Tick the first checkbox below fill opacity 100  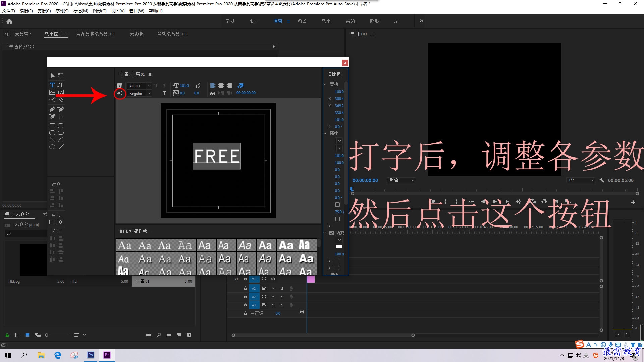click(337, 261)
